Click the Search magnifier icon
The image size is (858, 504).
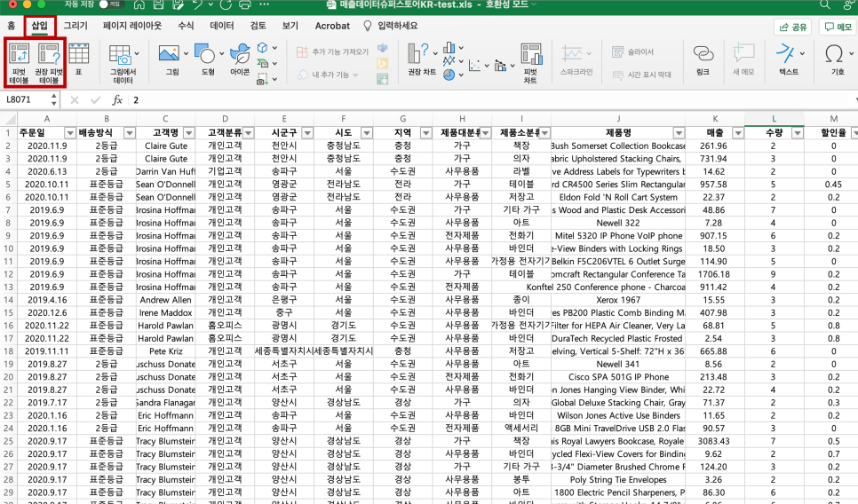point(824,5)
